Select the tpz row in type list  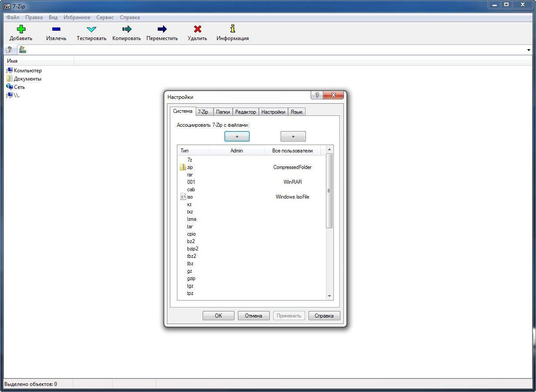[252, 293]
